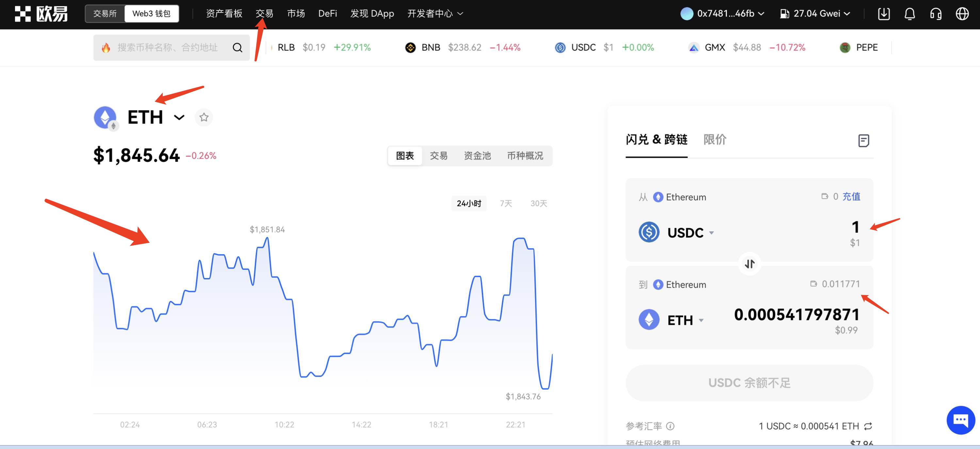Open the 资产看板 menu item
The image size is (980, 449).
coord(224,14)
